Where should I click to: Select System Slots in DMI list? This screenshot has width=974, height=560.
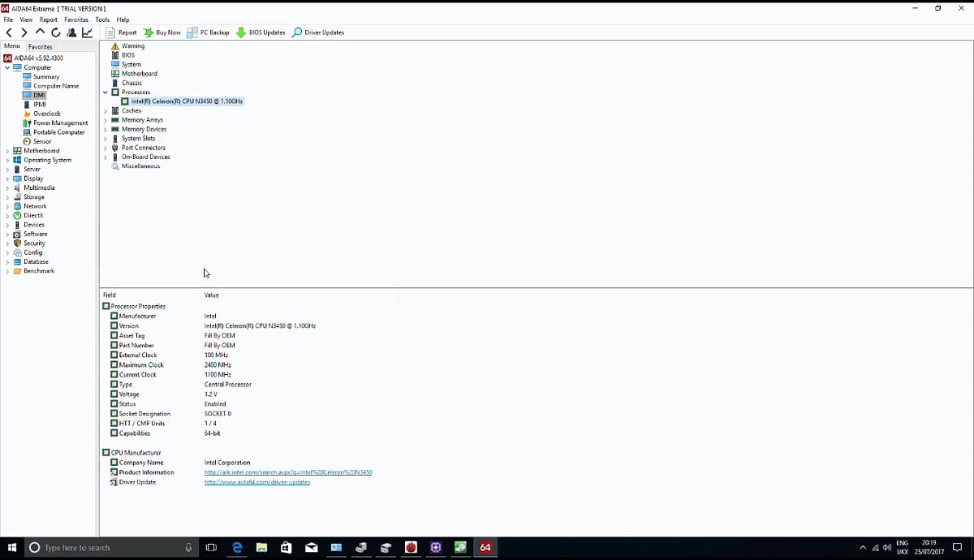tap(138, 139)
